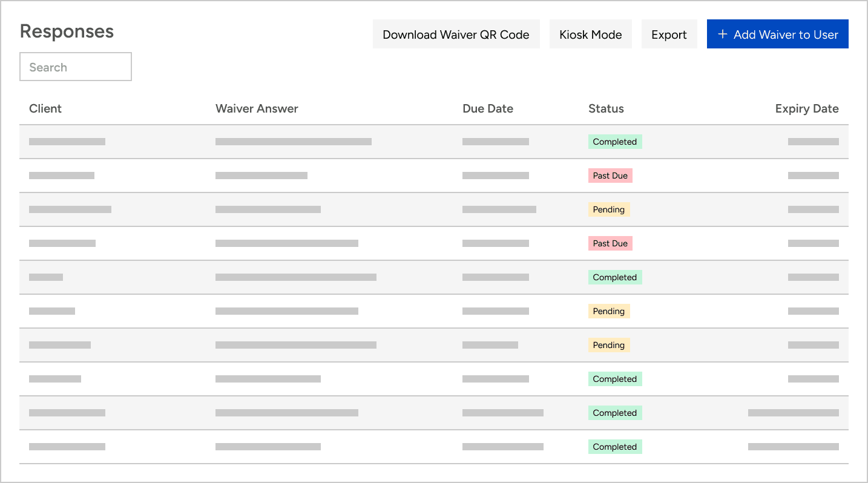Focus the Search input field
Image resolution: width=868 pixels, height=483 pixels.
(x=76, y=67)
